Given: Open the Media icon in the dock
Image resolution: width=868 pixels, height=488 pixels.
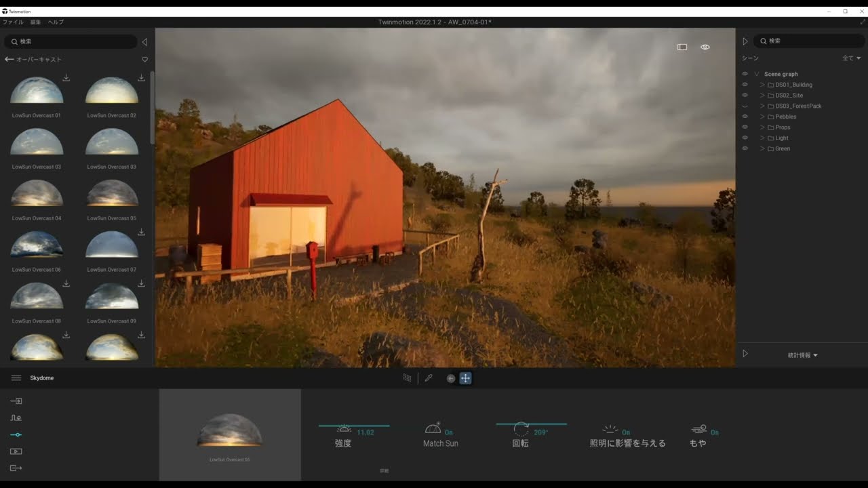Looking at the screenshot, I should 16,451.
